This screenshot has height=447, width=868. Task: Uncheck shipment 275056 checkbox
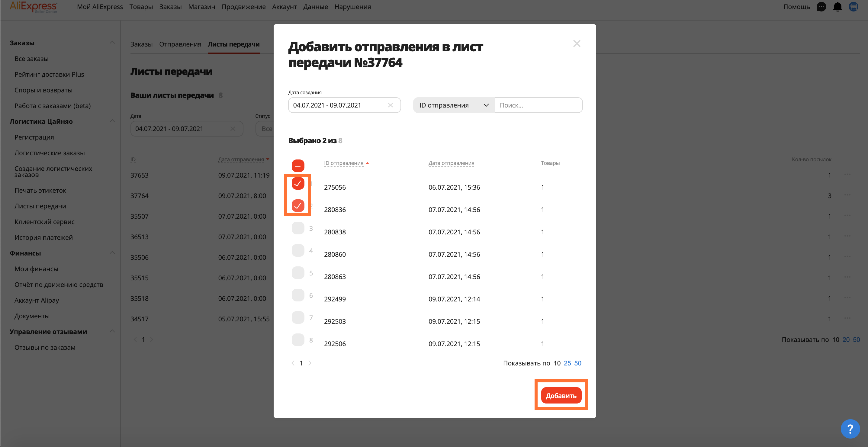(x=298, y=183)
